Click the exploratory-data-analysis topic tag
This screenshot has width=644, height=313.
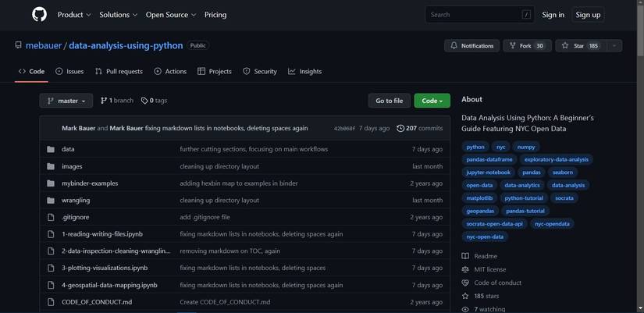tap(556, 160)
